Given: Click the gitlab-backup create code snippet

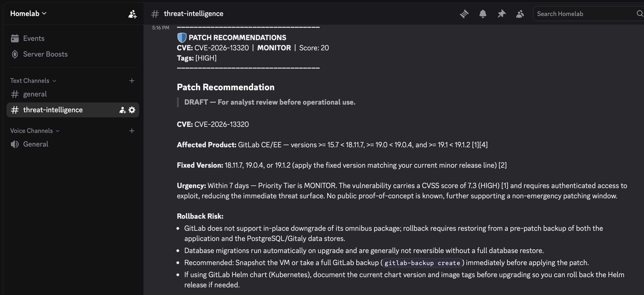Looking at the screenshot, I should pos(422,263).
